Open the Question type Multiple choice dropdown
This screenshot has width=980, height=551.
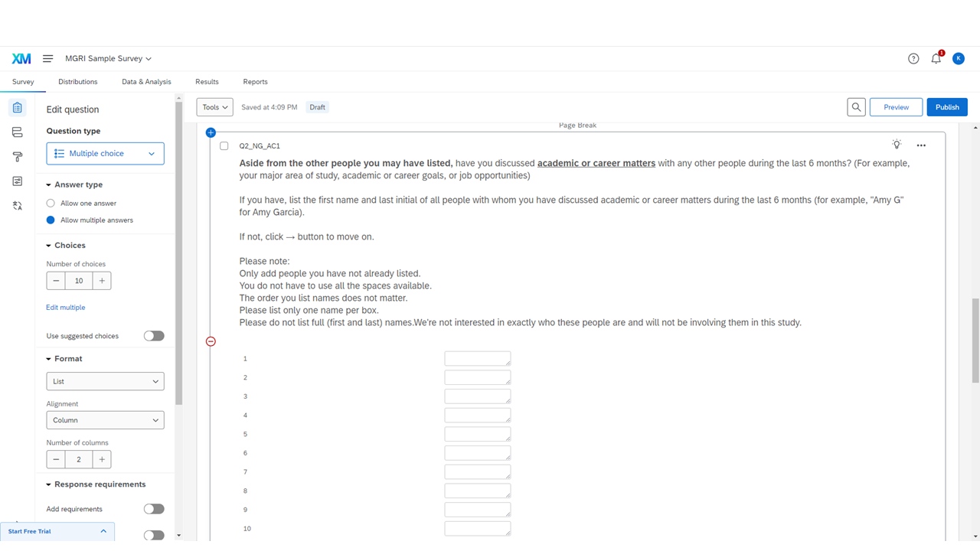[x=105, y=154]
